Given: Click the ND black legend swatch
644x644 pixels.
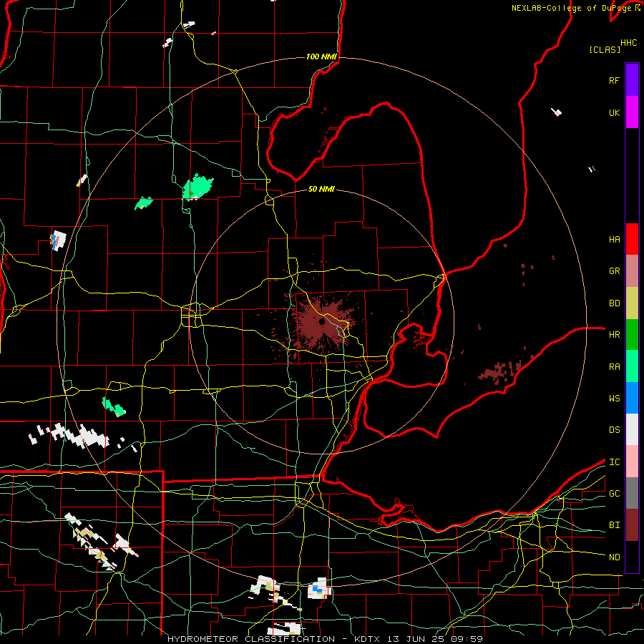Looking at the screenshot, I should (x=632, y=557).
